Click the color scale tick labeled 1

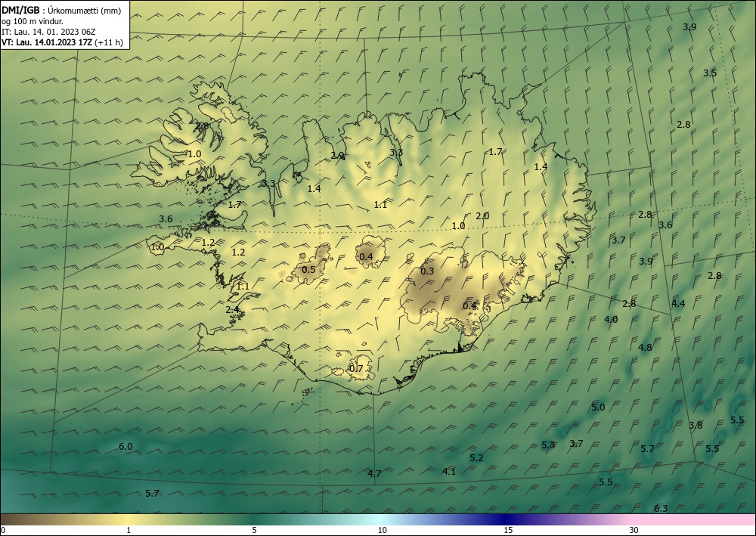[129, 530]
